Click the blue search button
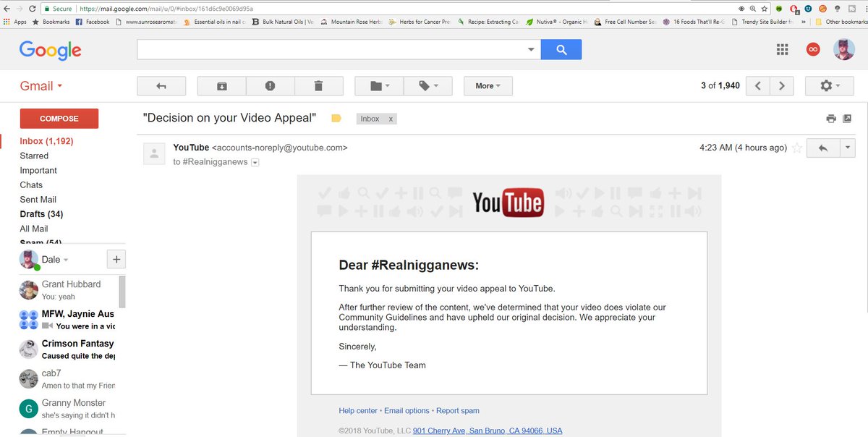 pos(561,49)
